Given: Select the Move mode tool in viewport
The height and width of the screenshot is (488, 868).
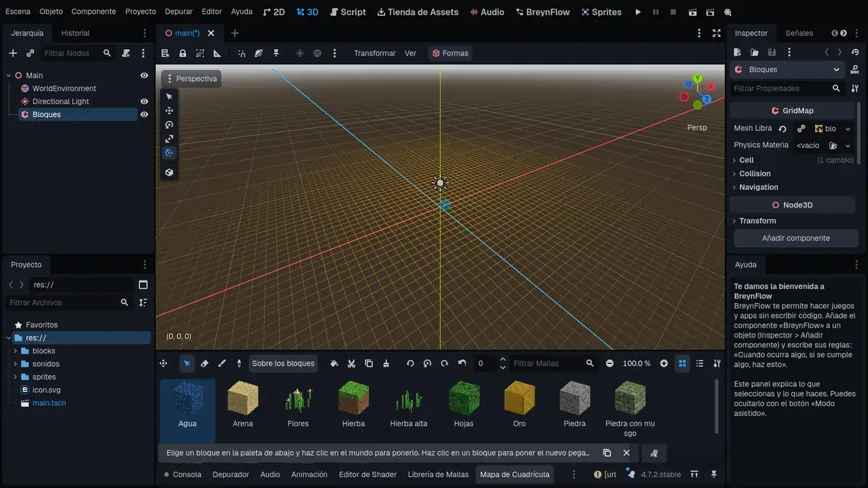Looking at the screenshot, I should (169, 111).
